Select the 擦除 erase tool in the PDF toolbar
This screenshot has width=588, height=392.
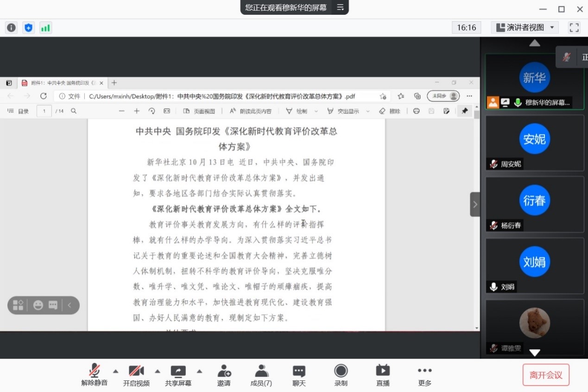(x=391, y=111)
